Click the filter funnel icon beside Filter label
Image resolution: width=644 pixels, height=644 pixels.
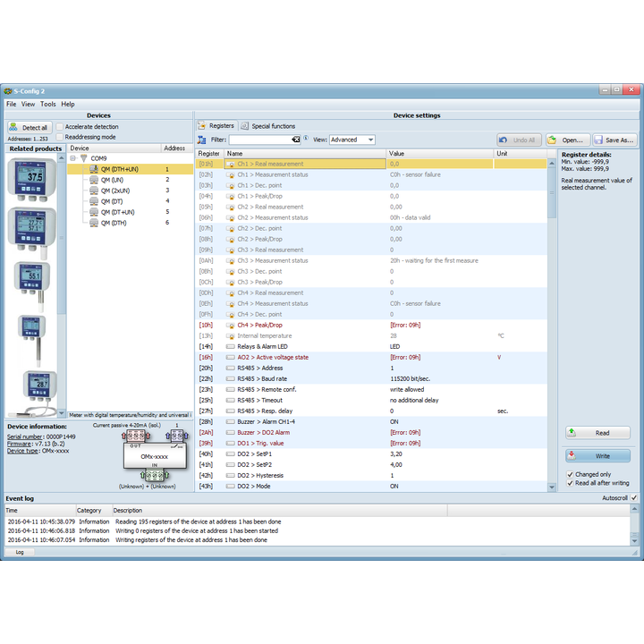click(202, 140)
